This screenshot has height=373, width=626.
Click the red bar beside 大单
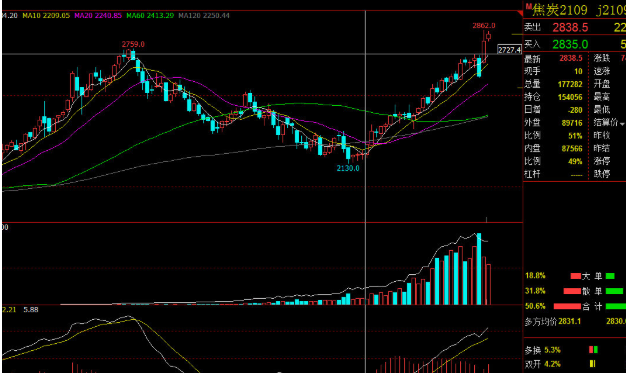576,276
